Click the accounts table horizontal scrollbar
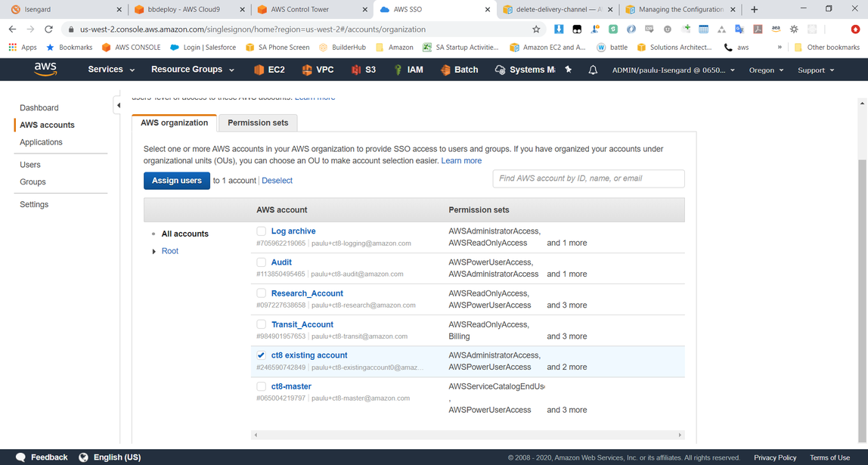The height and width of the screenshot is (465, 868). 468,435
